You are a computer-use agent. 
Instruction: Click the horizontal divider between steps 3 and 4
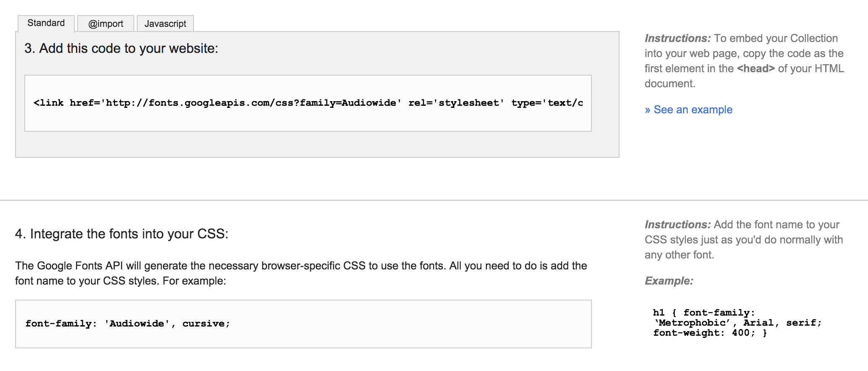434,200
